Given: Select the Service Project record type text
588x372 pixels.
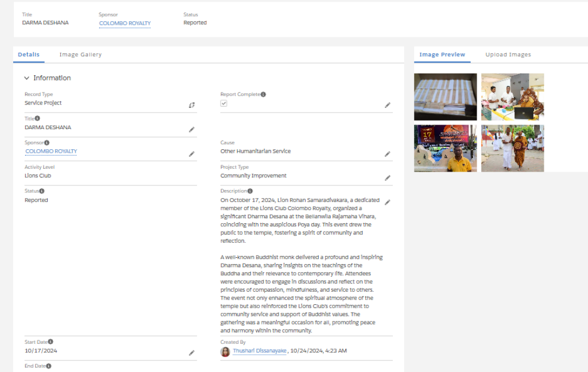Looking at the screenshot, I should coord(43,103).
